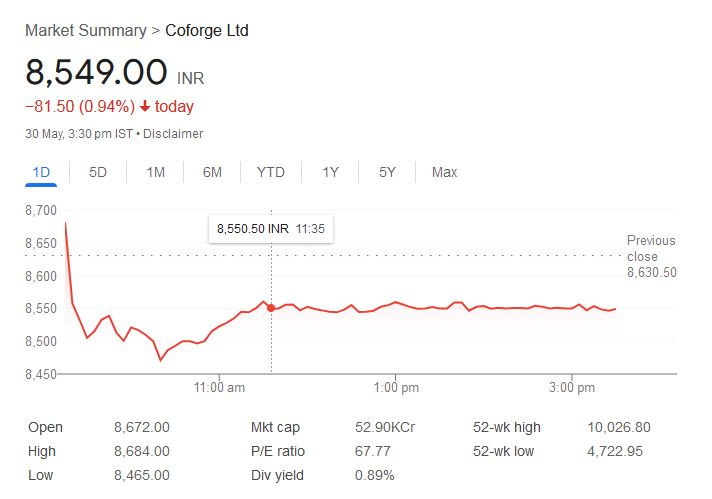
Task: Select the 1D time range tab
Action: (41, 172)
